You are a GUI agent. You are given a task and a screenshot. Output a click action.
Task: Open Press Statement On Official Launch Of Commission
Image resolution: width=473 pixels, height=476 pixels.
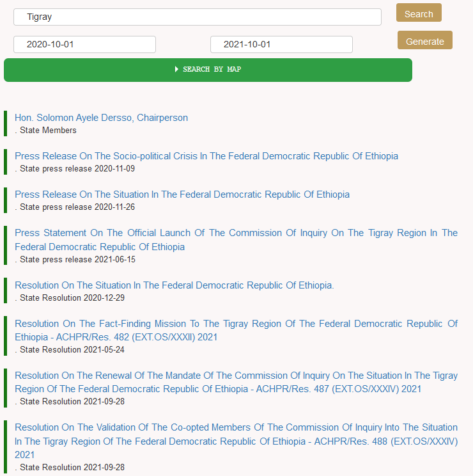point(236,240)
